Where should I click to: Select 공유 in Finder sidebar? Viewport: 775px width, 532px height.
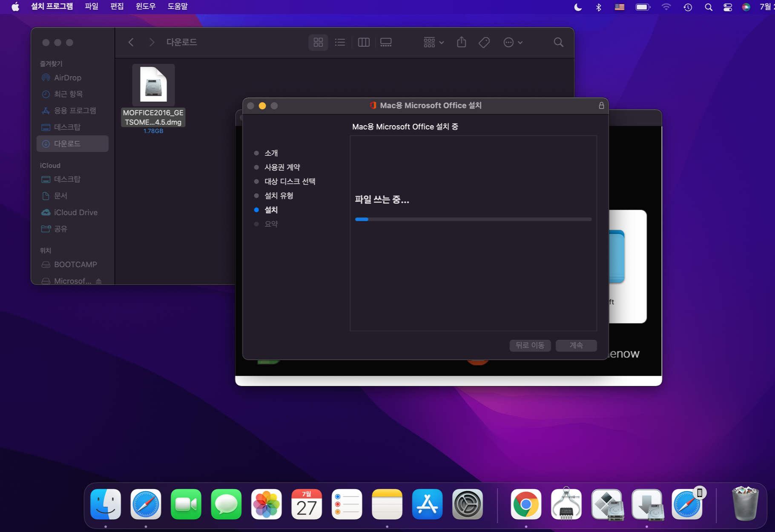72,229
